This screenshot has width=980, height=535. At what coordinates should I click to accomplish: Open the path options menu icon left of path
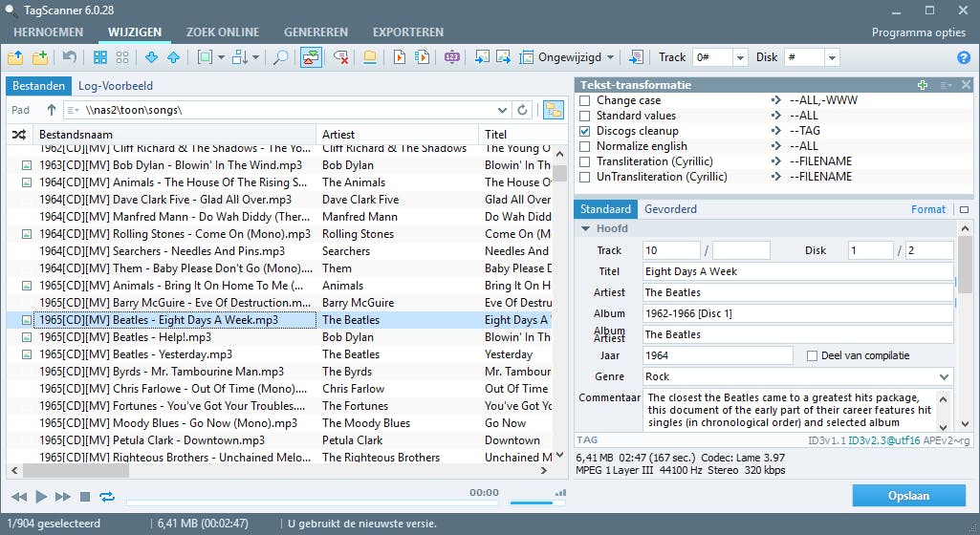[x=73, y=110]
